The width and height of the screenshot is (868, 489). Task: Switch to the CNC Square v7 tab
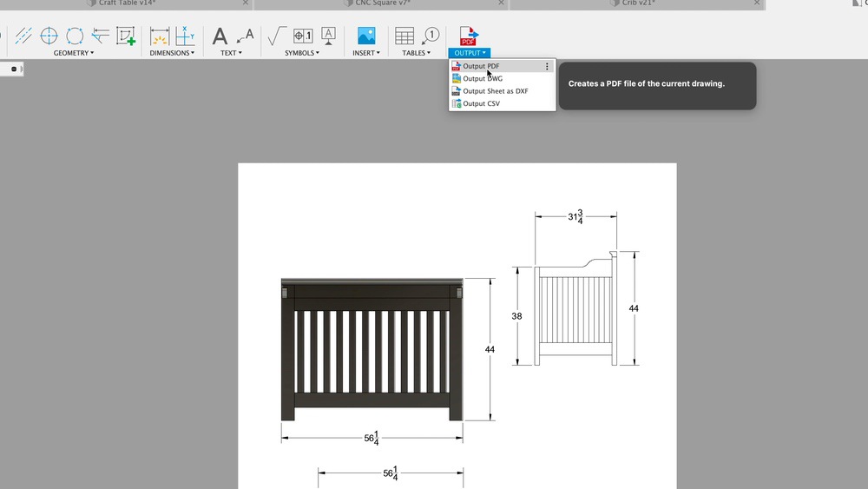[x=383, y=3]
